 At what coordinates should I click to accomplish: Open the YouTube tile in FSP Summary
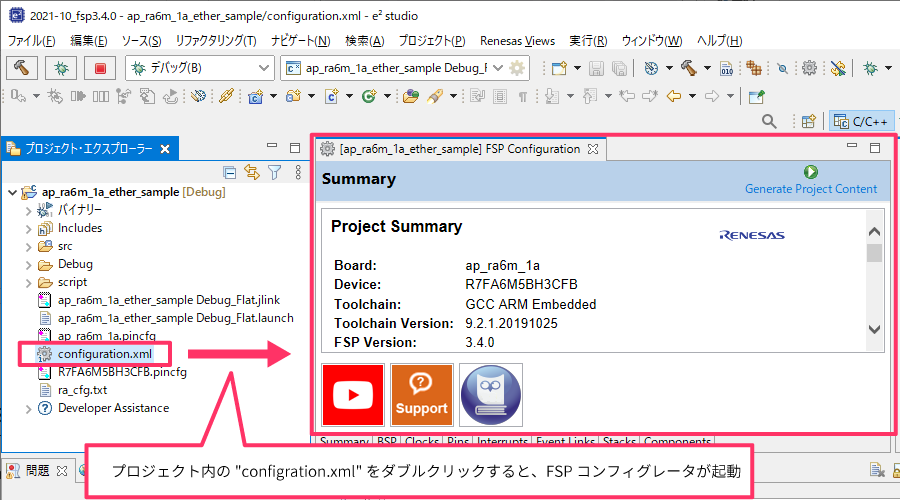pyautogui.click(x=353, y=395)
